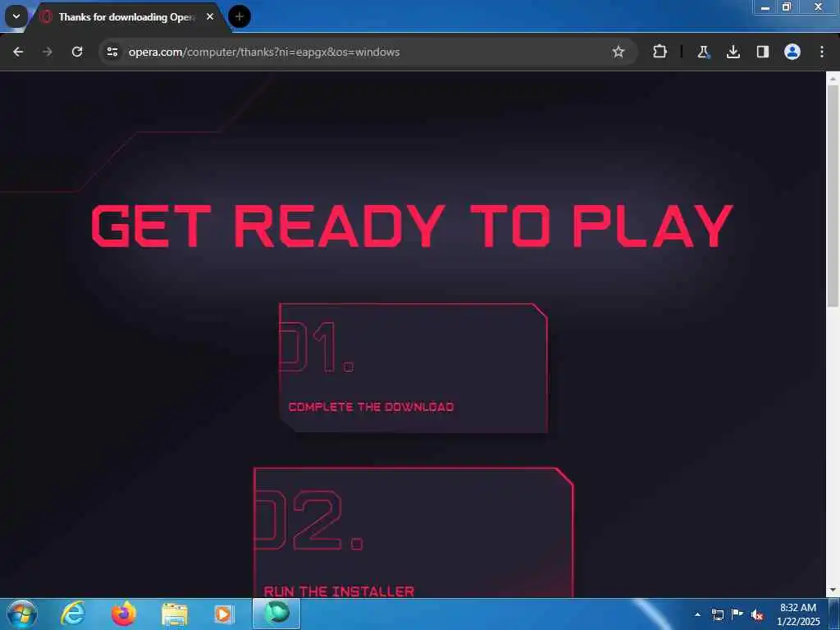840x630 pixels.
Task: Restore down the browser window
Action: point(787,7)
